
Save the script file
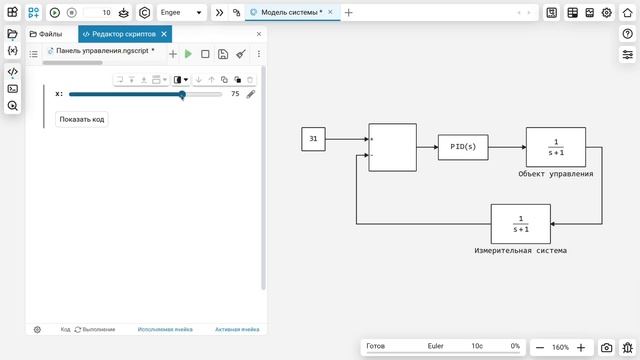(x=223, y=54)
